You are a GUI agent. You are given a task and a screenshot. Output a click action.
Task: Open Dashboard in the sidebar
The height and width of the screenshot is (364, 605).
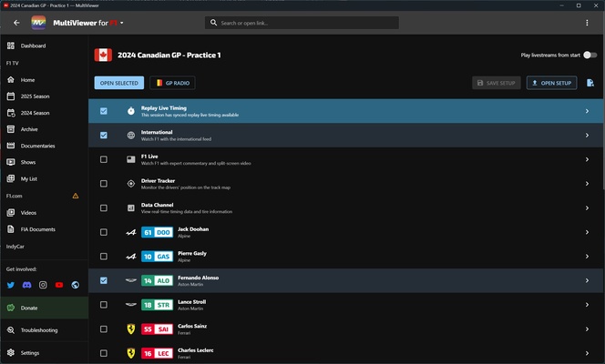point(44,45)
